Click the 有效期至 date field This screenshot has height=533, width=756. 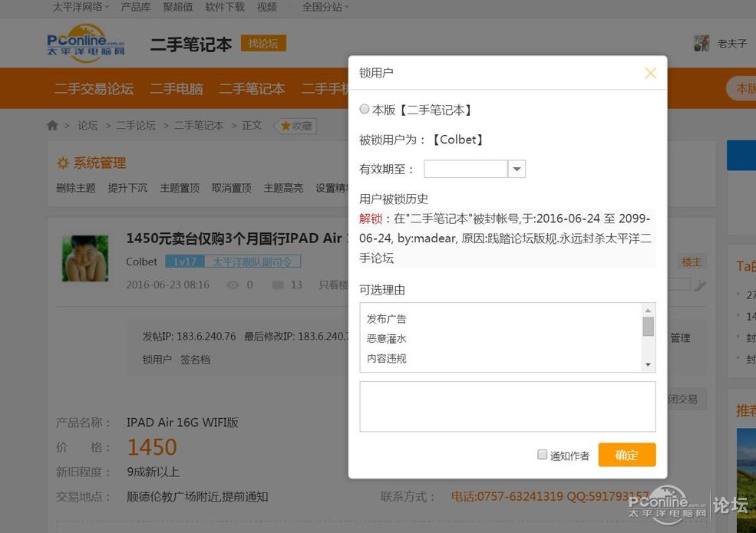pyautogui.click(x=465, y=169)
